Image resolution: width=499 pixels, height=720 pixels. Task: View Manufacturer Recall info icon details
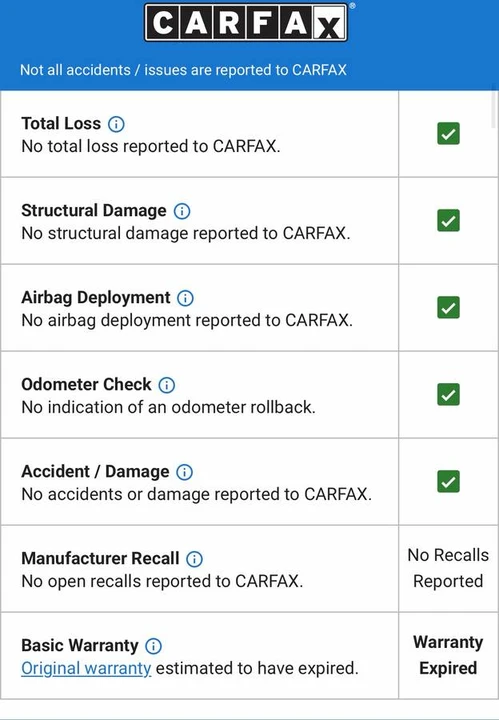(194, 559)
